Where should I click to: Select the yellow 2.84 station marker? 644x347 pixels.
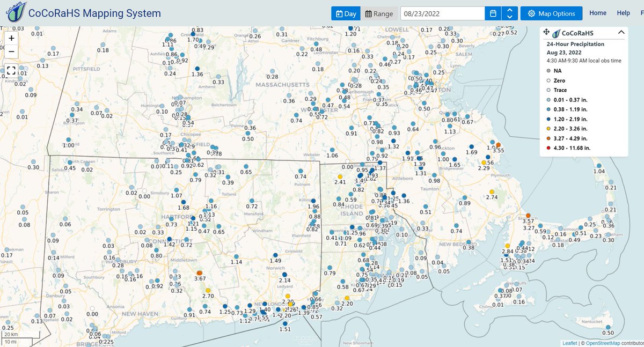click(x=507, y=246)
